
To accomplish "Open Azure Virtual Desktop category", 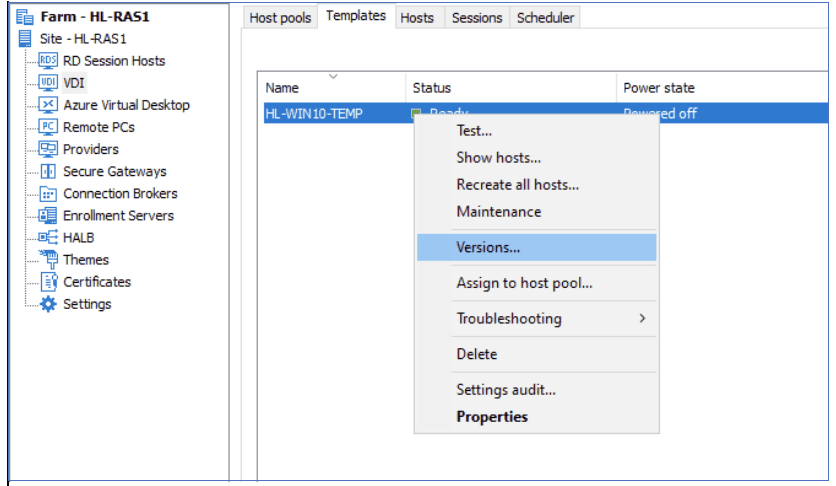I will point(126,105).
